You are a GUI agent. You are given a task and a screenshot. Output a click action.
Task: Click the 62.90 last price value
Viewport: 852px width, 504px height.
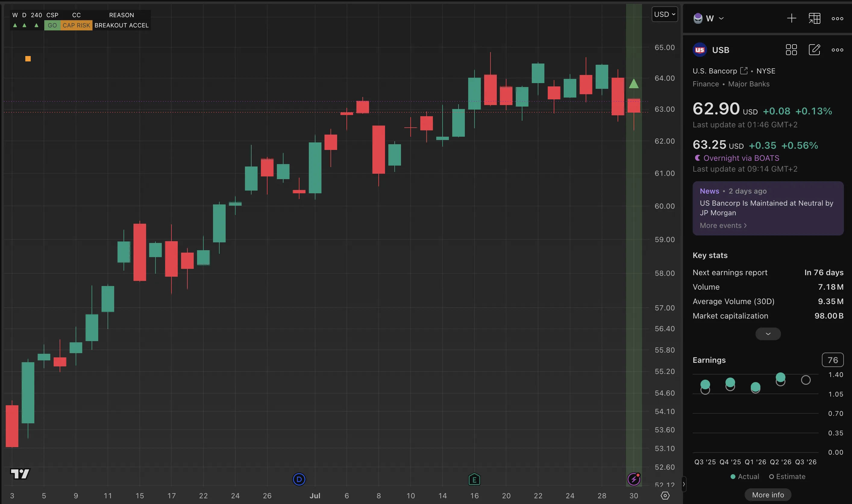pyautogui.click(x=716, y=109)
